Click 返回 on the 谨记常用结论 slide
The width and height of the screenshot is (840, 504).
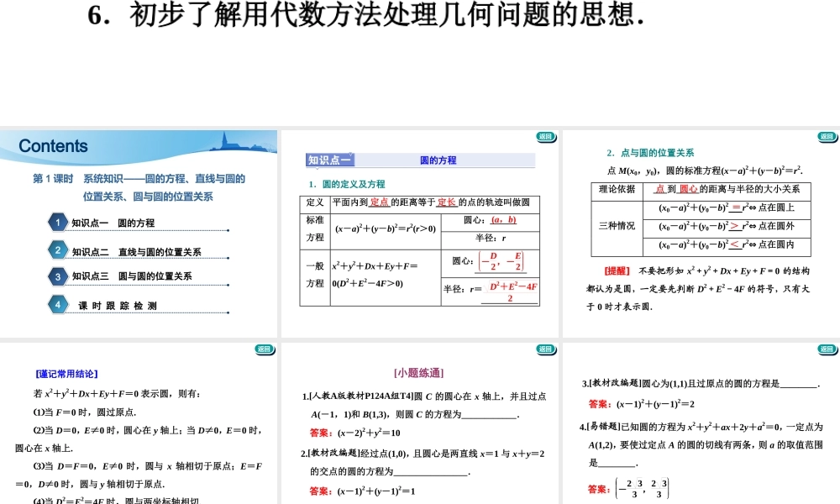[x=264, y=349]
